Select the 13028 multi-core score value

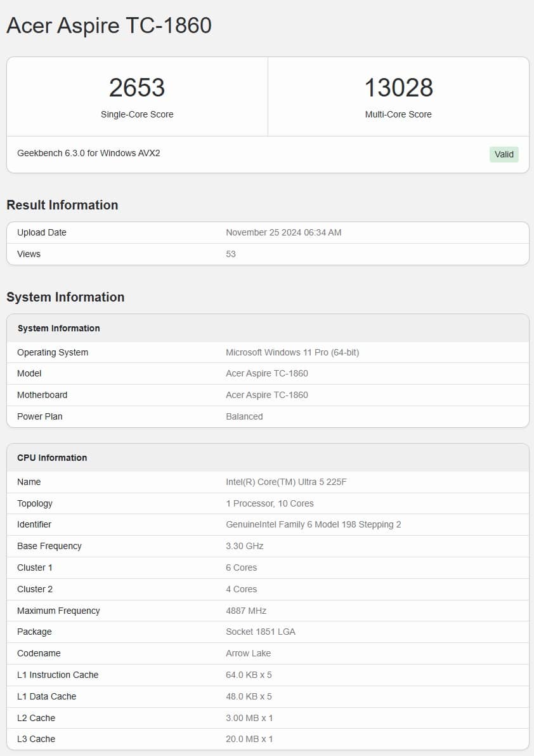399,88
